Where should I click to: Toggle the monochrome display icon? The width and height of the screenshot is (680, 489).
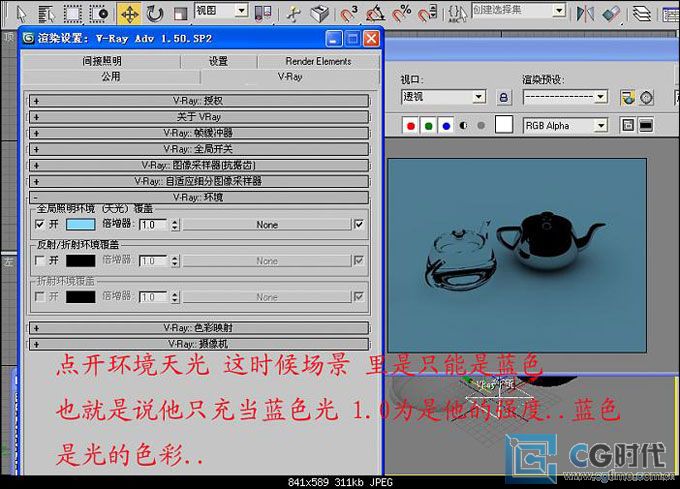(481, 126)
